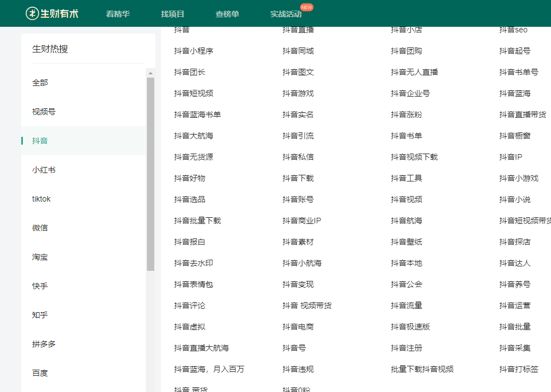551x392 pixels.
Task: Open the 抖音直播带货 keyword link
Action: (523, 114)
